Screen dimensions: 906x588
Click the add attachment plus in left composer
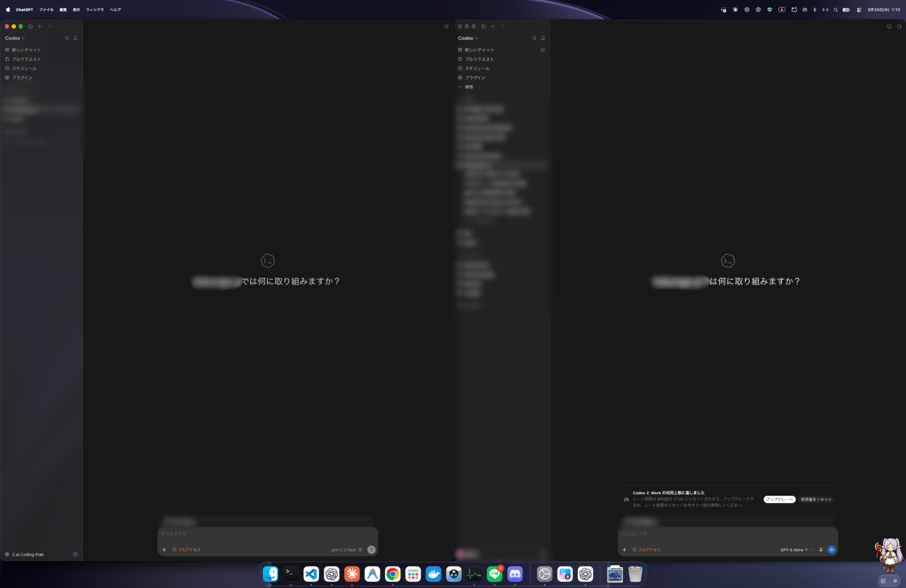coord(164,550)
